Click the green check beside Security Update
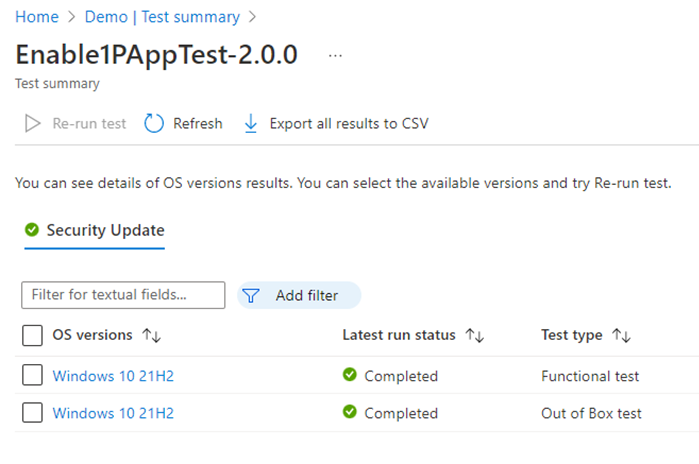This screenshot has height=464, width=699. 32,230
